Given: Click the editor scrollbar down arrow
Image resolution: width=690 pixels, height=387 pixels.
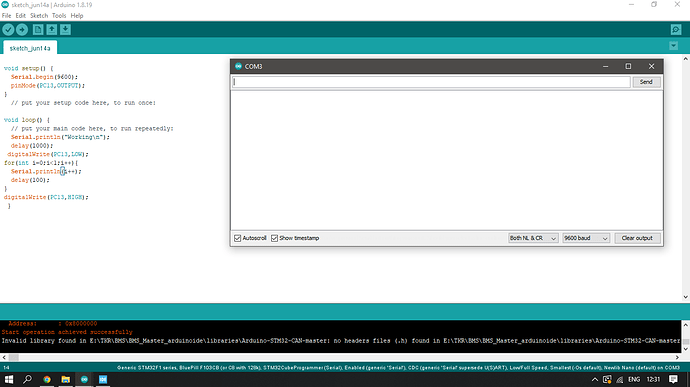Looking at the screenshot, I should (x=686, y=297).
